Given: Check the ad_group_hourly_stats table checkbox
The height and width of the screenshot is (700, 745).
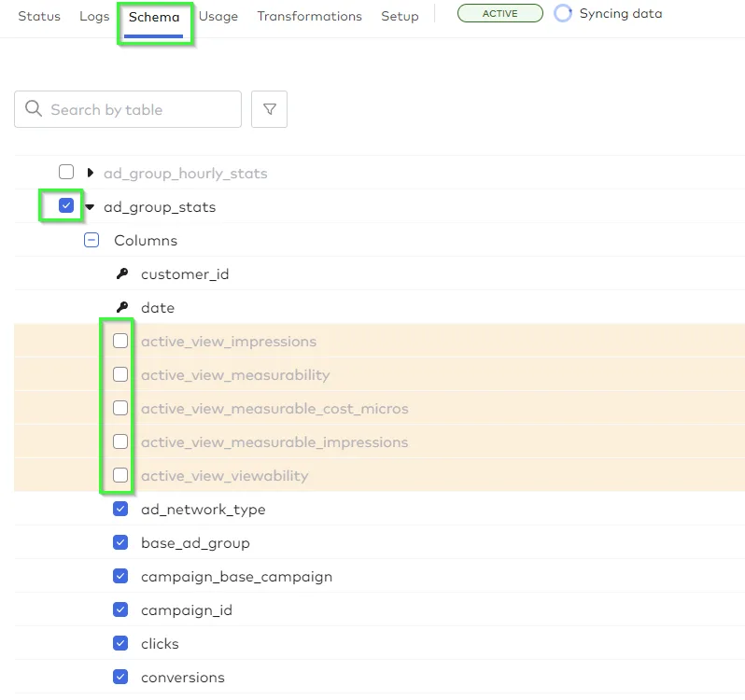Looking at the screenshot, I should [x=66, y=173].
